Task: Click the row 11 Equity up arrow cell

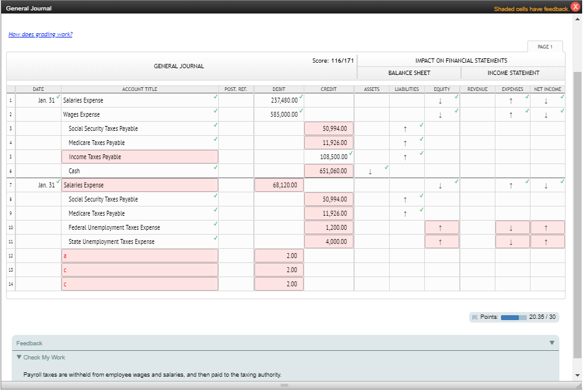Action: (x=442, y=241)
